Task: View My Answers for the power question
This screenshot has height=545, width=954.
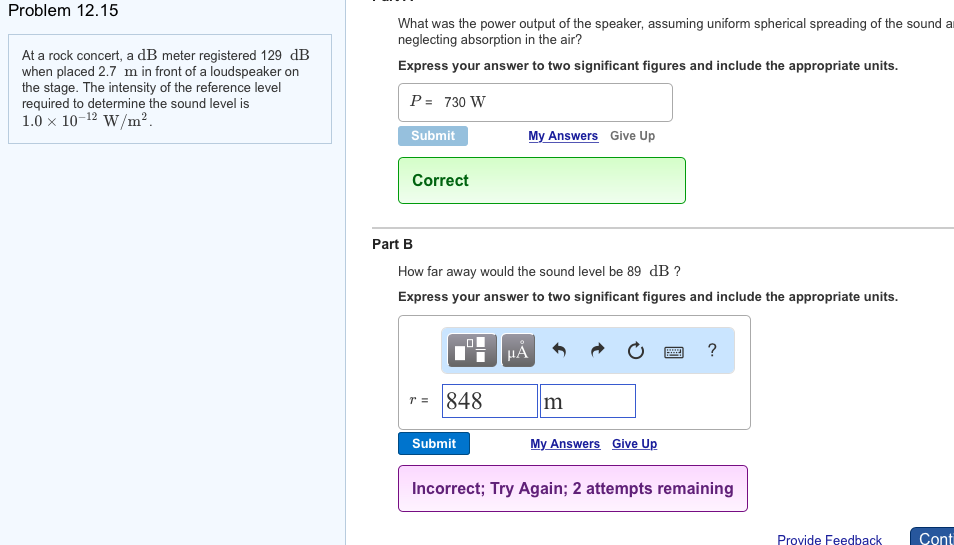Action: point(563,136)
